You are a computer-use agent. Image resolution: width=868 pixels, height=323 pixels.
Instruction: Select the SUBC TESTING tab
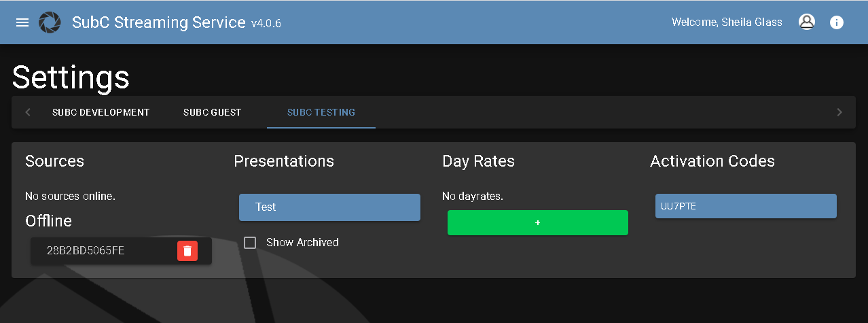321,112
